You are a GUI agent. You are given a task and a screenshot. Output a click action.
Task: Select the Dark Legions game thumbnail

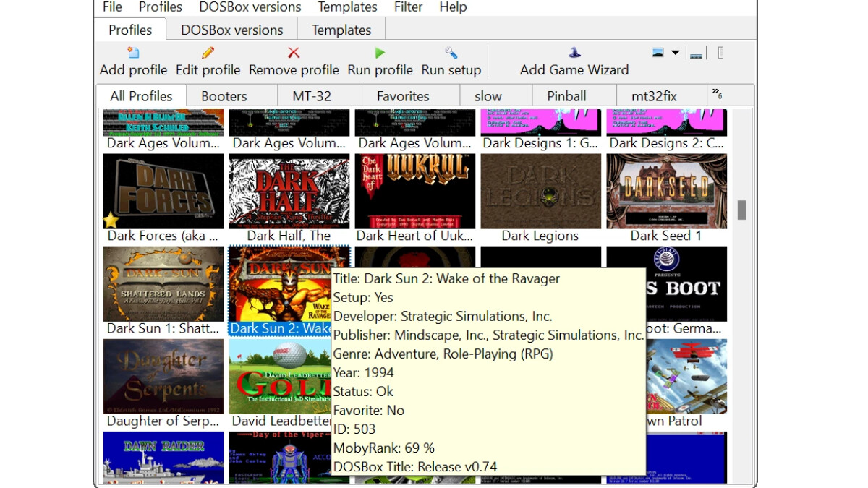click(540, 191)
